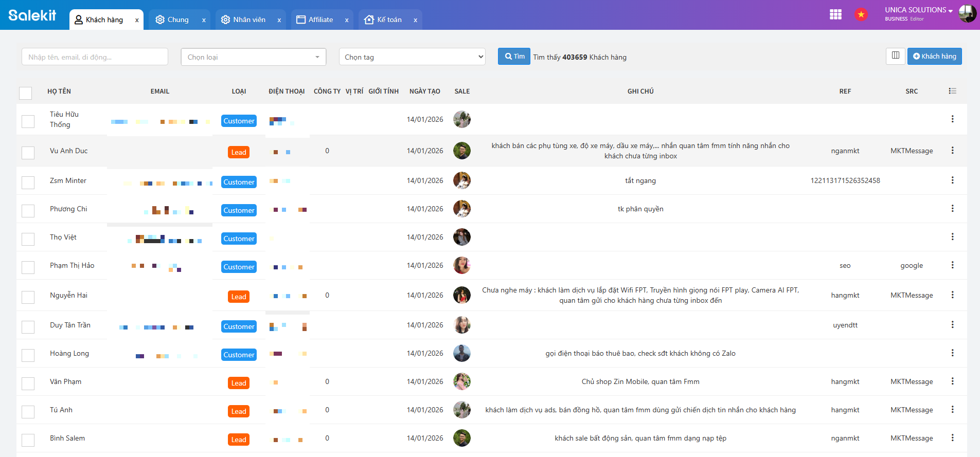
Task: Close the Affiliate tab
Action: 347,20
